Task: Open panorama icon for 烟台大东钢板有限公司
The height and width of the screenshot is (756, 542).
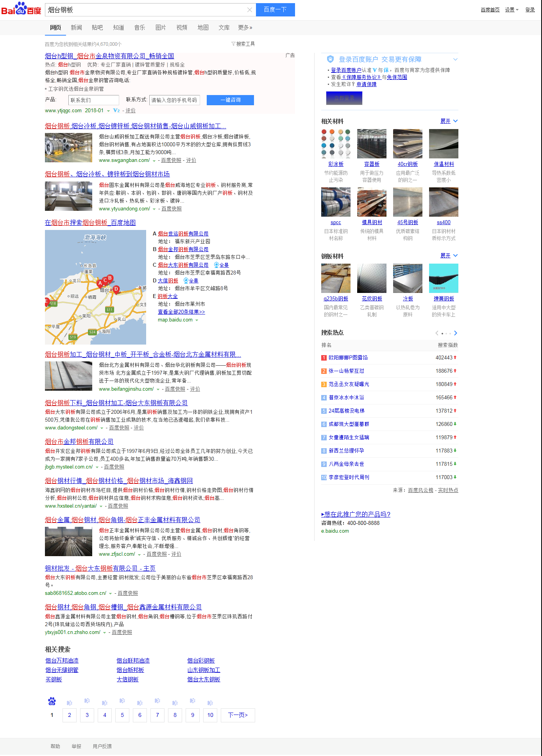Action: coord(216,265)
